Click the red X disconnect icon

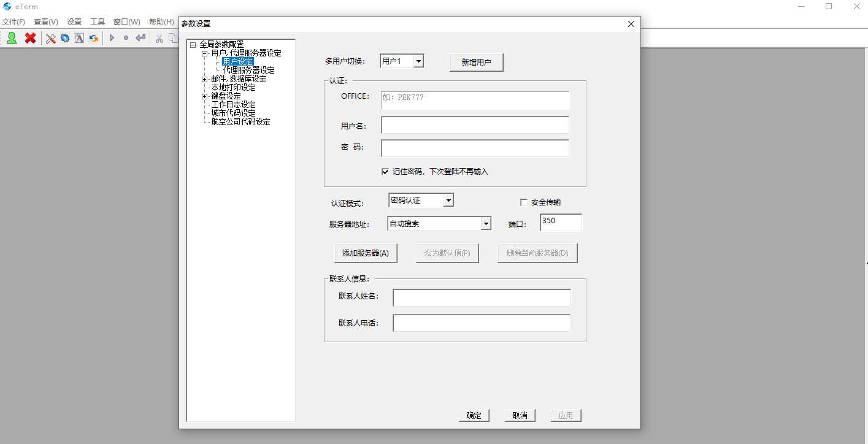coord(30,38)
